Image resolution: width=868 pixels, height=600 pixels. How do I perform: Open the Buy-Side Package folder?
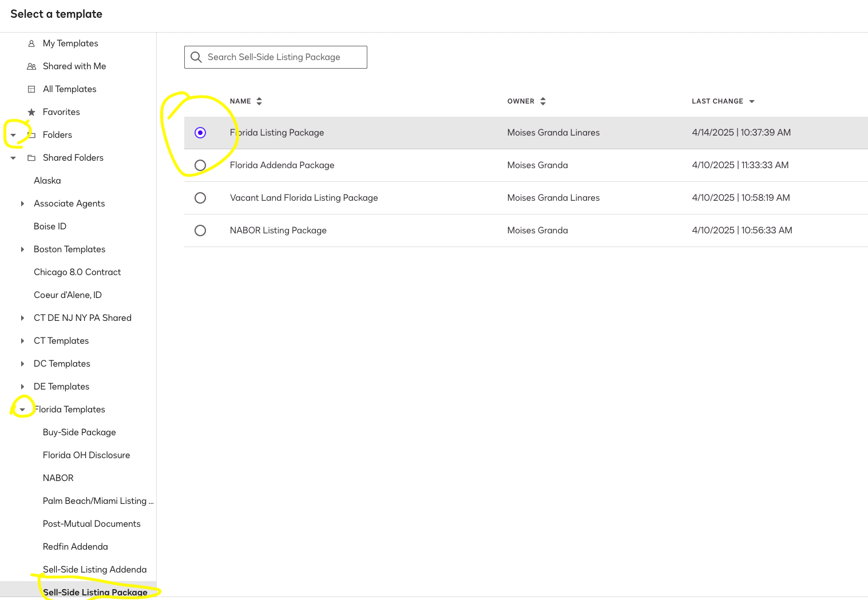(80, 432)
